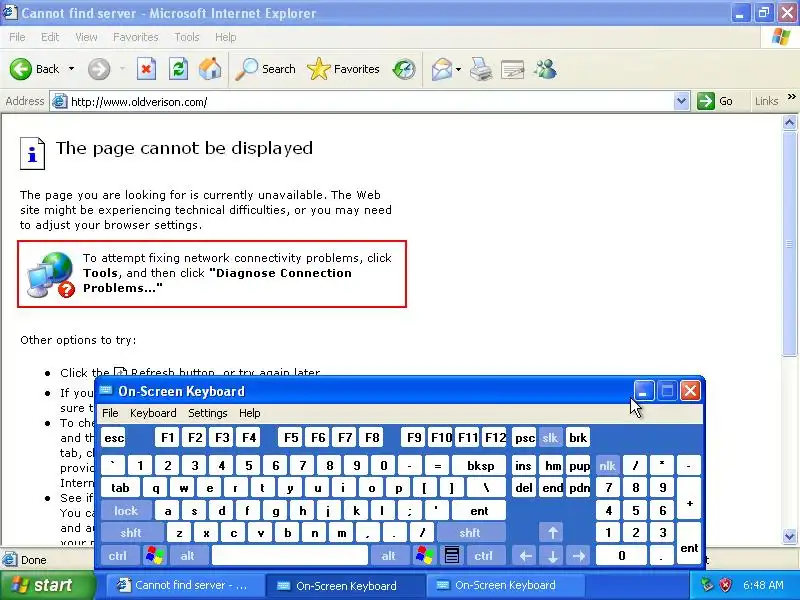The height and width of the screenshot is (600, 800).
Task: Click the info icon beside page heading
Action: [32, 153]
